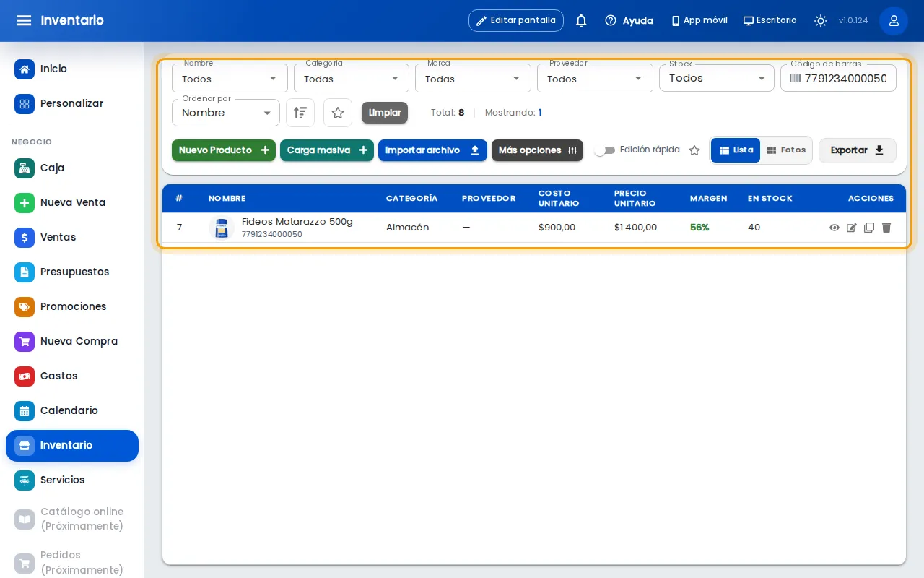924x578 pixels.
Task: Open the notifications bell icon
Action: click(581, 21)
